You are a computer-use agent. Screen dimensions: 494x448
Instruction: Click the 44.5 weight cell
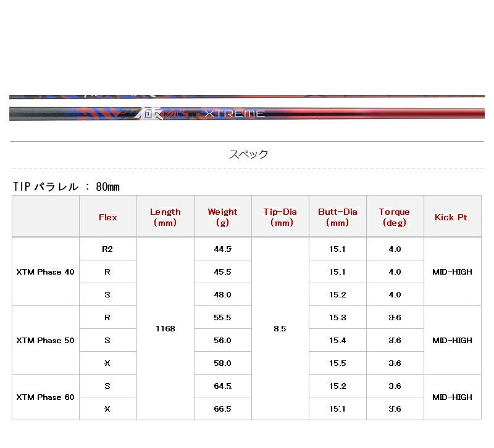coord(223,249)
